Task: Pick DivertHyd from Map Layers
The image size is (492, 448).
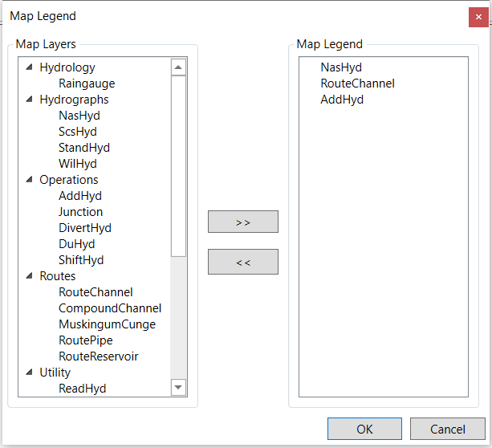Action: click(85, 228)
